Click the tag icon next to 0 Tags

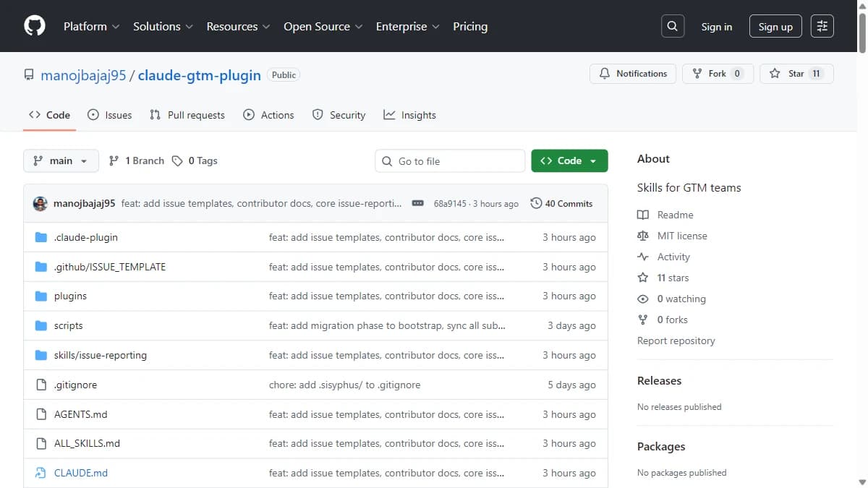pos(177,161)
